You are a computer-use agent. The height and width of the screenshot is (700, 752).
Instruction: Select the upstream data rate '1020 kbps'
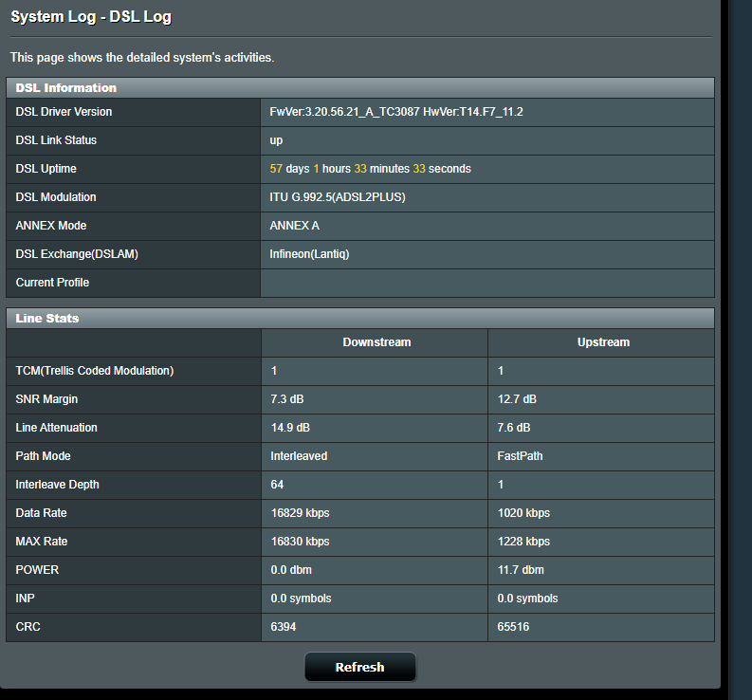523,513
